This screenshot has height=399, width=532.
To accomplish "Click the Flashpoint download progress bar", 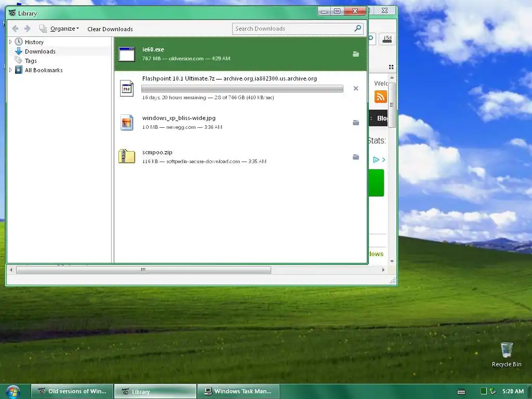I will click(242, 89).
